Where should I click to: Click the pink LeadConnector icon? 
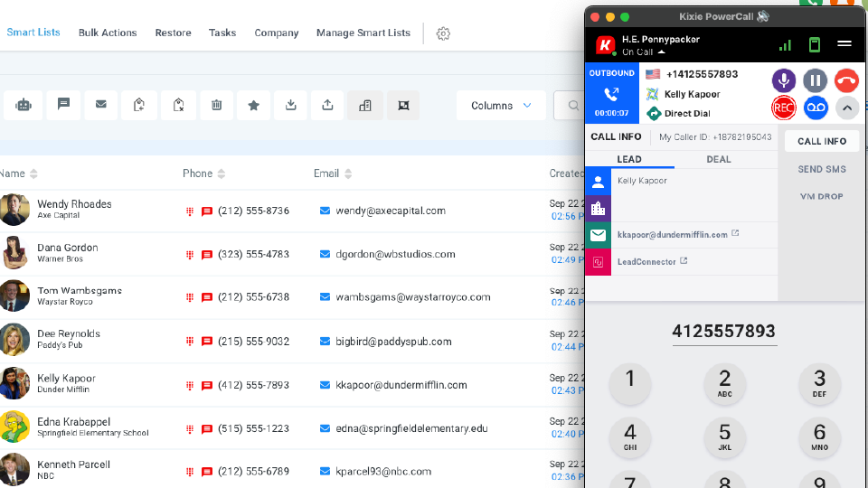pyautogui.click(x=598, y=262)
